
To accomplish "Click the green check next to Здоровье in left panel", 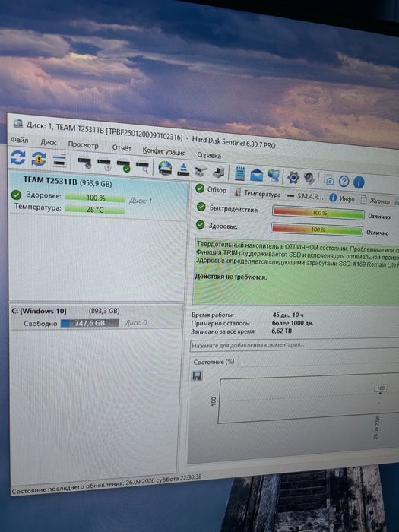I will 16,195.
